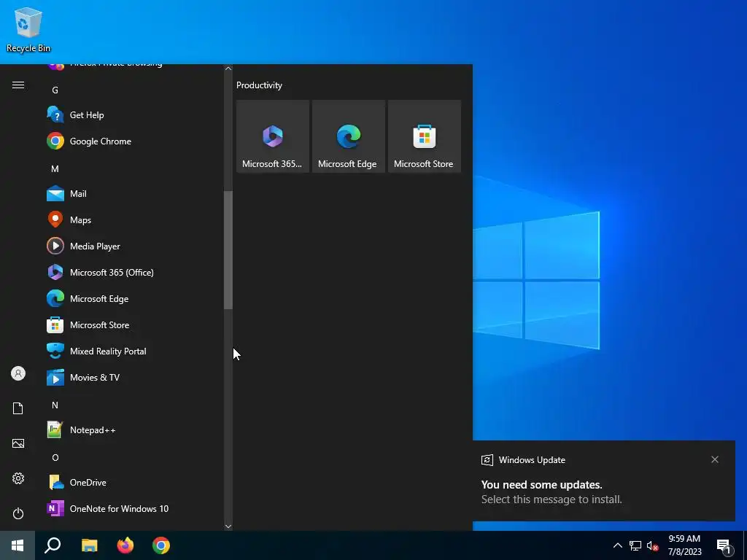Screen dimensions: 747x560
Task: Open OneNote for Windows 10
Action: 133,508
